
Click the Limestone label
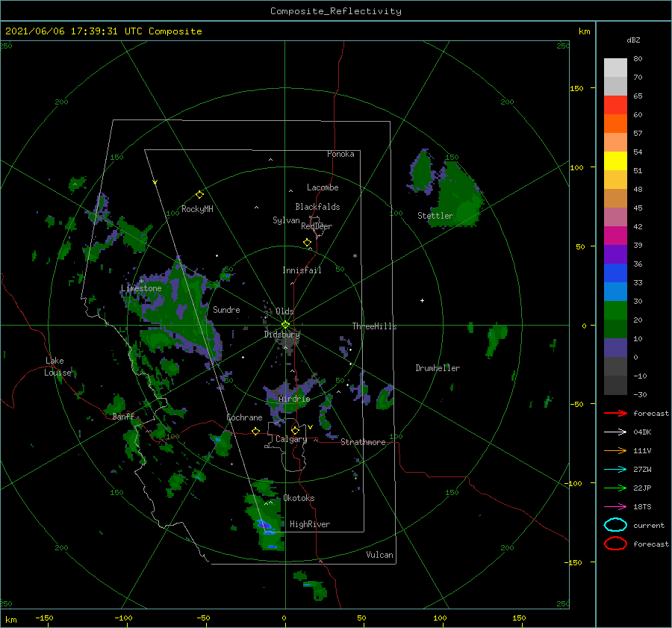(x=141, y=288)
